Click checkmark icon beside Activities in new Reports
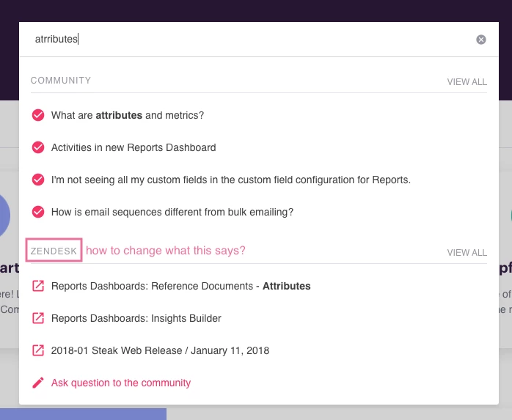512x420 pixels. pos(38,147)
